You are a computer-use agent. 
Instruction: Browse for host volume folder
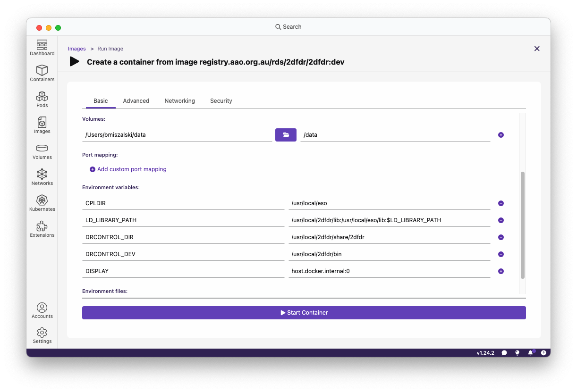tap(286, 135)
